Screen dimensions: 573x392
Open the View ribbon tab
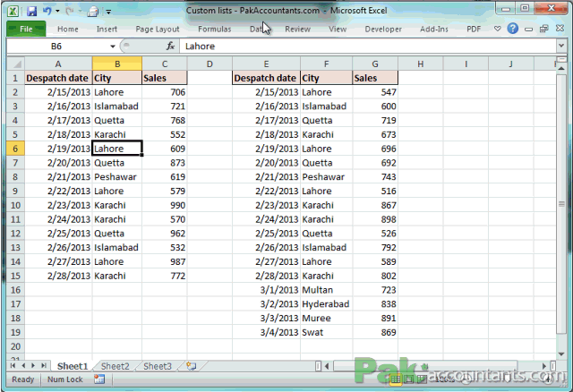pos(338,29)
